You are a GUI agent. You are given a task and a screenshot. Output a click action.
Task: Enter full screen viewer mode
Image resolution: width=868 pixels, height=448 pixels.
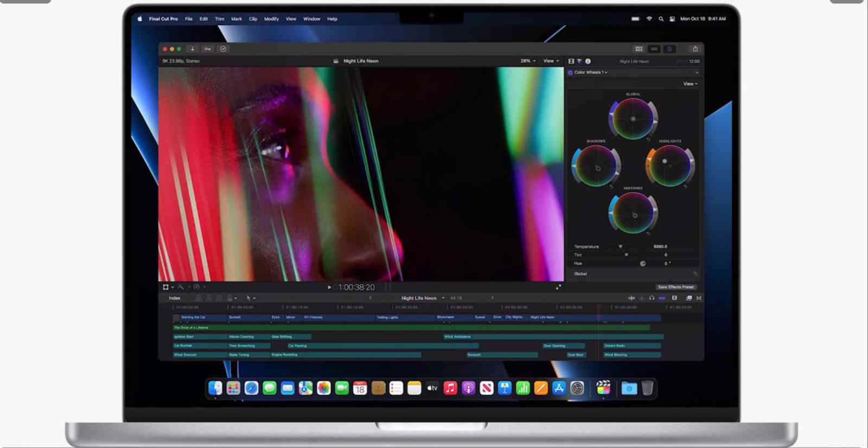(x=558, y=287)
